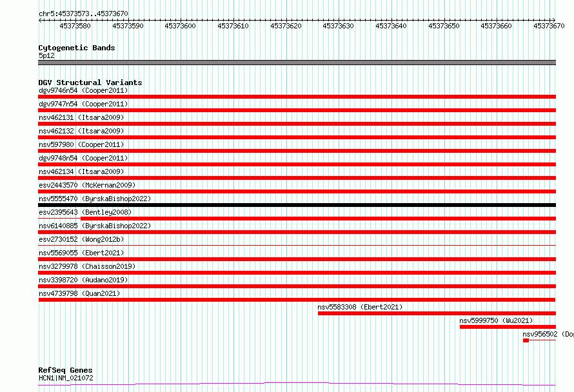Select nsv6140885 (ByrskaBishop2022) variant label
Image resolution: width=574 pixels, height=392 pixels.
[x=95, y=226]
